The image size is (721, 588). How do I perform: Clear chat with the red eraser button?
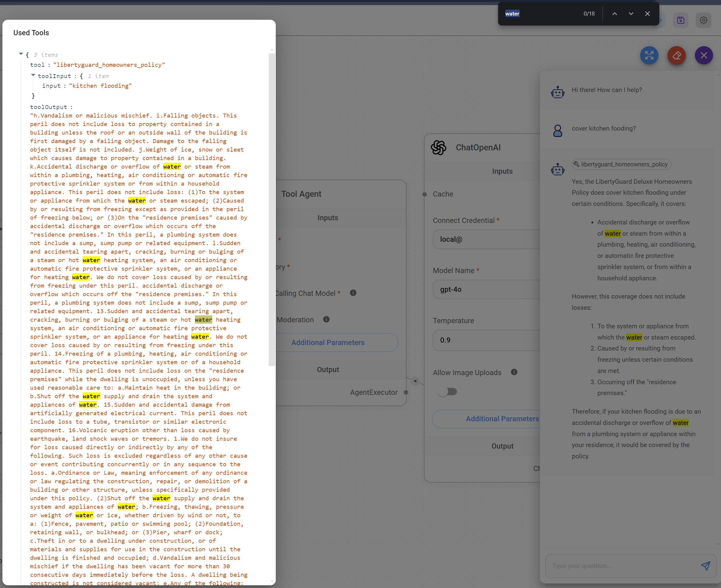click(676, 55)
